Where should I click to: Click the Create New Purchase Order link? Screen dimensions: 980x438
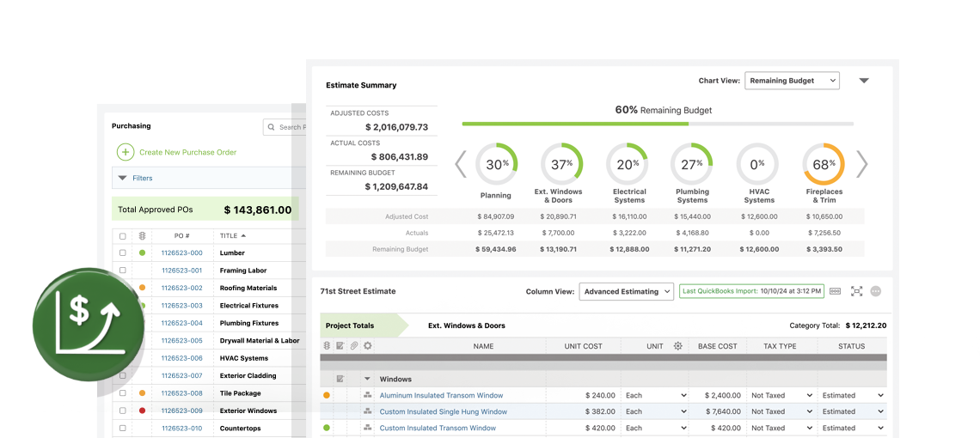187,153
